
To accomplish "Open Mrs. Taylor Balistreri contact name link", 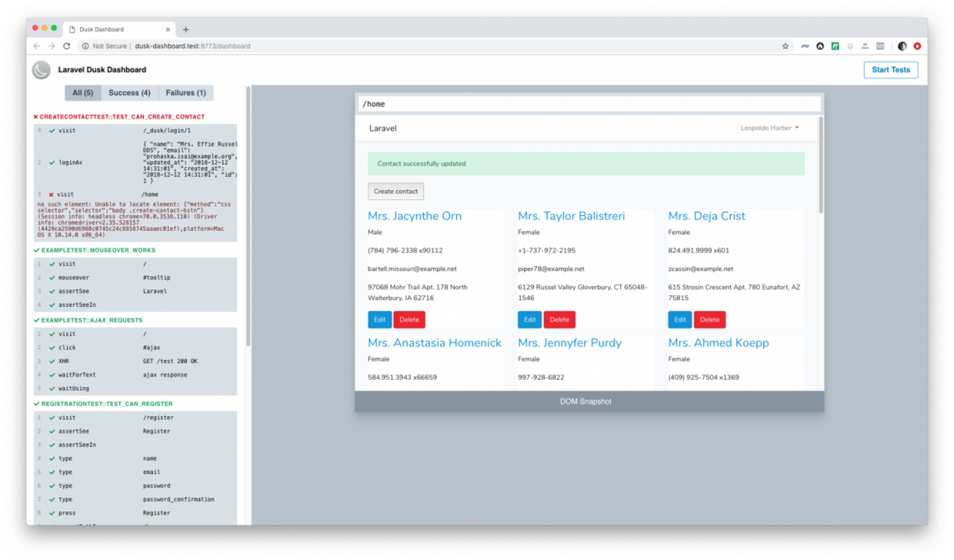I will pyautogui.click(x=571, y=216).
